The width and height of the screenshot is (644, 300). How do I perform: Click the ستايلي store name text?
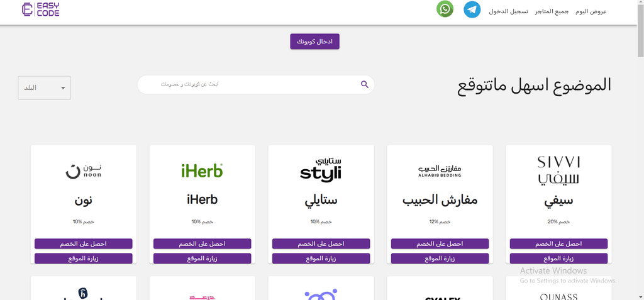click(x=321, y=201)
